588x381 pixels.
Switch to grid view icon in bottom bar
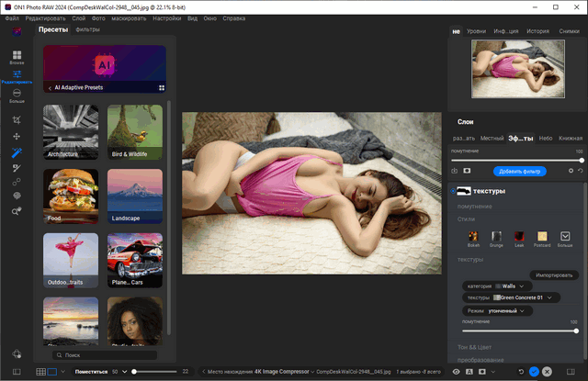coord(40,371)
